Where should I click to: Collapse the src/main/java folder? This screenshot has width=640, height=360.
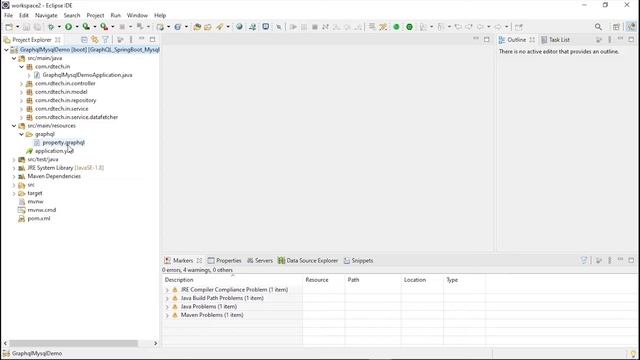click(14, 58)
